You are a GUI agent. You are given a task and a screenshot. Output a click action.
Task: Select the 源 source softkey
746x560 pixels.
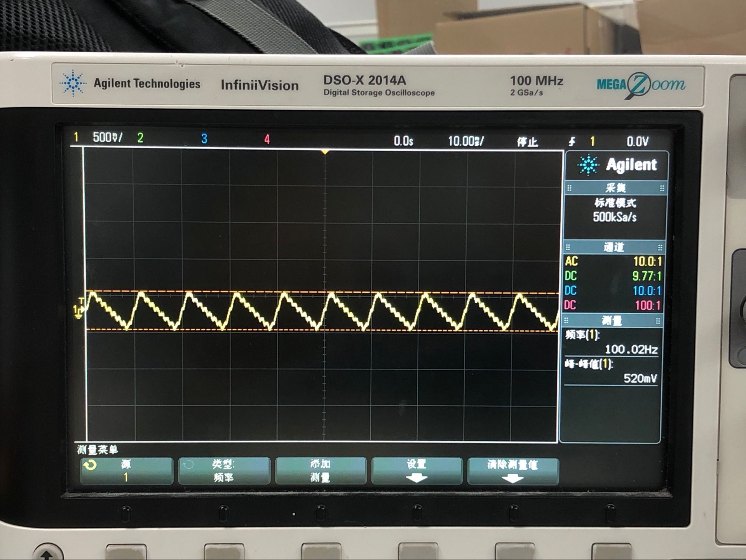(x=127, y=471)
